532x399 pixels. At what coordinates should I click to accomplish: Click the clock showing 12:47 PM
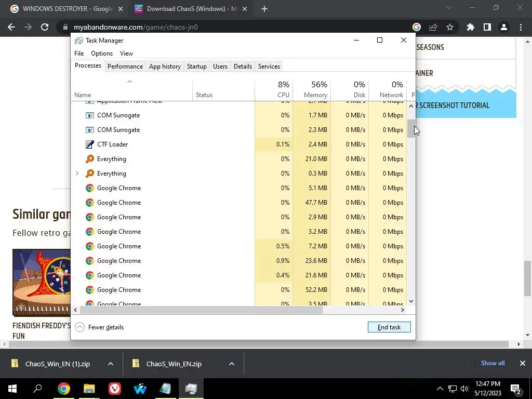487,384
